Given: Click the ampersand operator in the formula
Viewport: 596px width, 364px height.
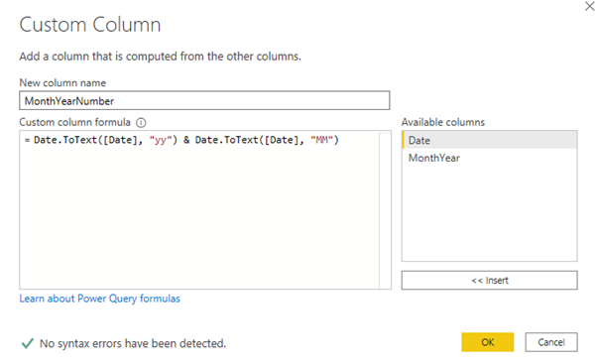Looking at the screenshot, I should pos(186,140).
